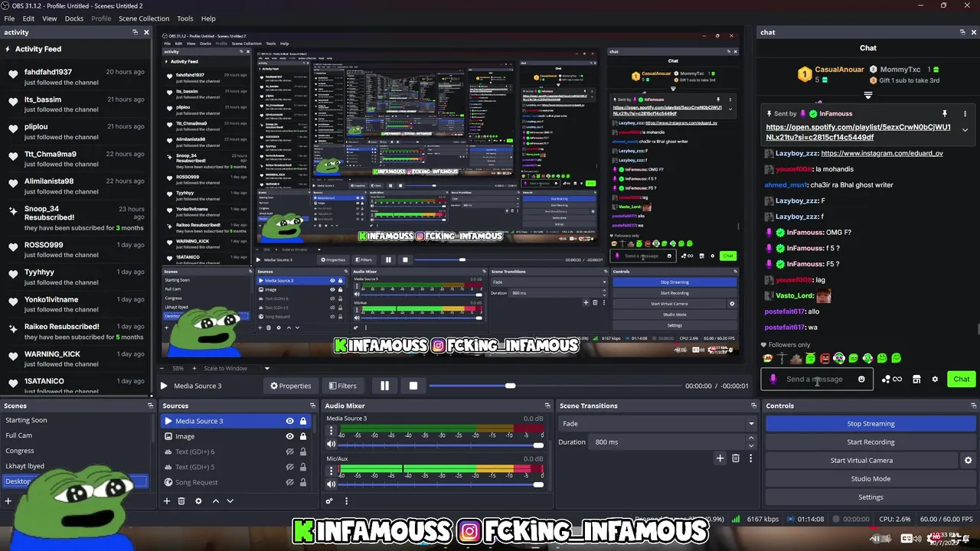The height and width of the screenshot is (551, 980).
Task: Show Text (GDI+) 5 source via eye
Action: click(289, 467)
